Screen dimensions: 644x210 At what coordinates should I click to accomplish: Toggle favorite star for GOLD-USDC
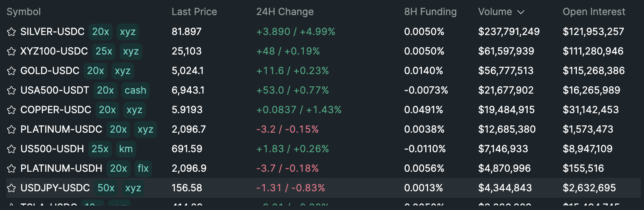(x=11, y=71)
